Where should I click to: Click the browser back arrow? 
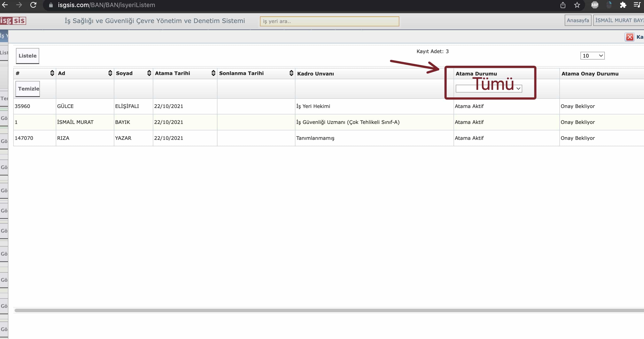5,5
